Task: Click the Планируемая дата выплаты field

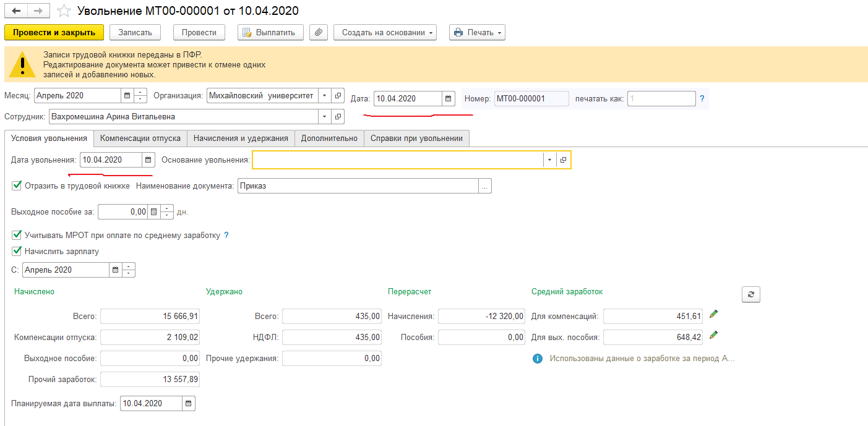Action: (152, 403)
